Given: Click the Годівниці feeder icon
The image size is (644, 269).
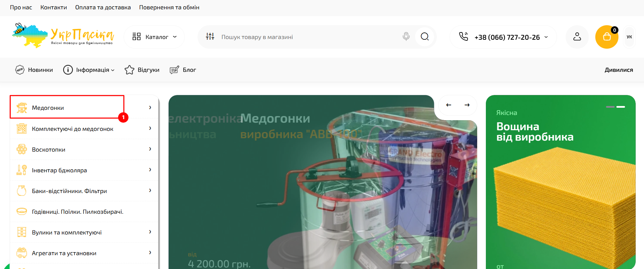Looking at the screenshot, I should pos(22,211).
